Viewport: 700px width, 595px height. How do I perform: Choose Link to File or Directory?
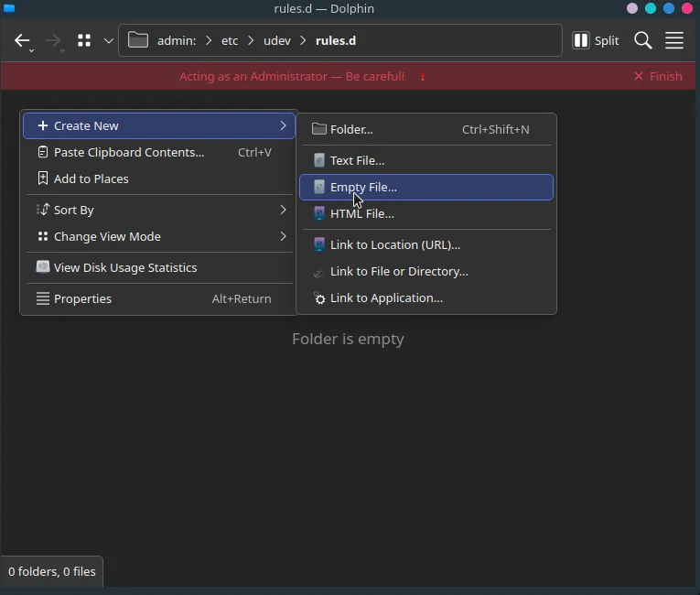[x=426, y=272]
